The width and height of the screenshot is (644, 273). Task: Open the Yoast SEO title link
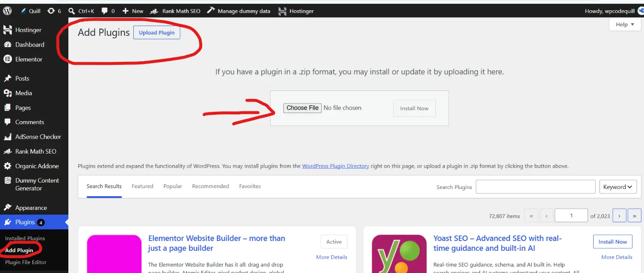[497, 243]
